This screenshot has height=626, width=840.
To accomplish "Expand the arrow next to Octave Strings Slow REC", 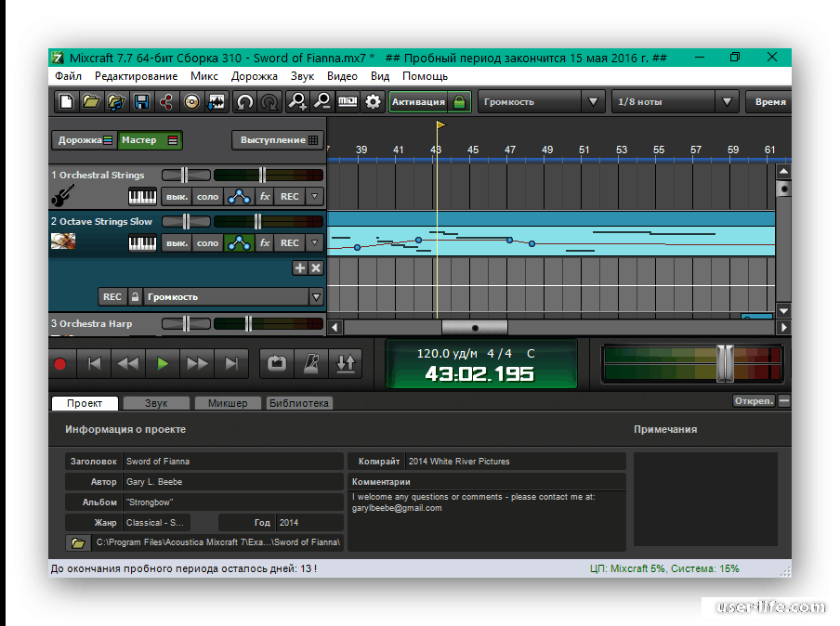I will pyautogui.click(x=315, y=243).
